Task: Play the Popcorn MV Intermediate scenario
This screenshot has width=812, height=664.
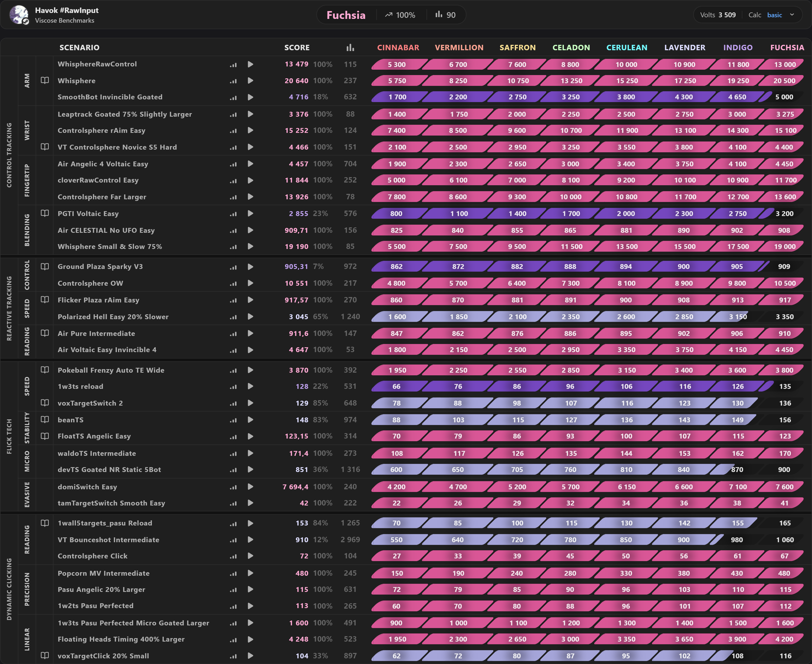Action: [x=251, y=573]
